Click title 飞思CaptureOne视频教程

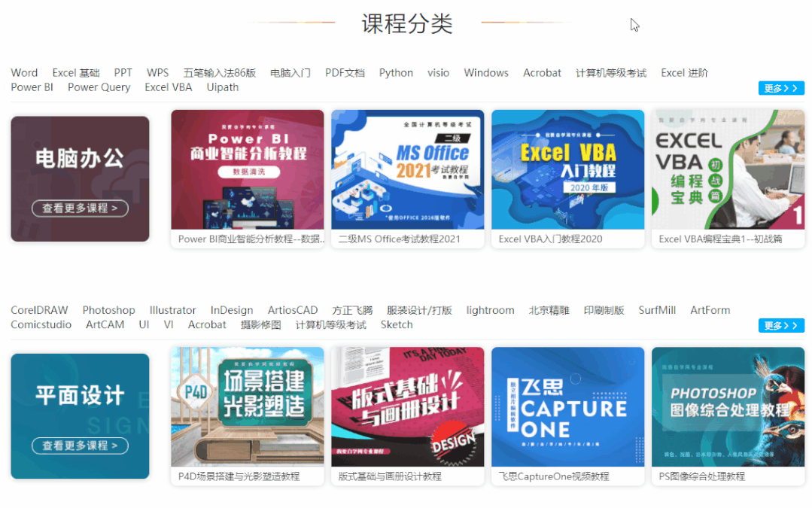click(x=554, y=476)
